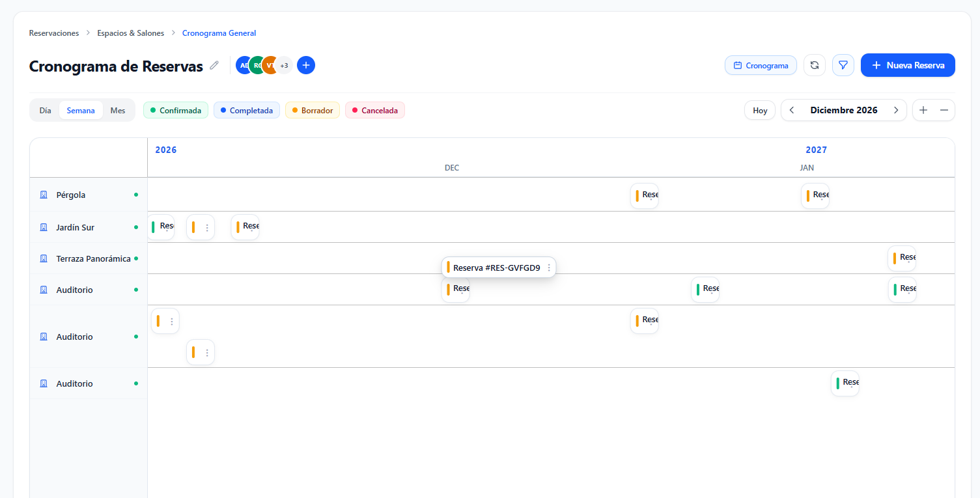This screenshot has height=498, width=980.
Task: Toggle the Confirmada status filter
Action: pos(176,110)
